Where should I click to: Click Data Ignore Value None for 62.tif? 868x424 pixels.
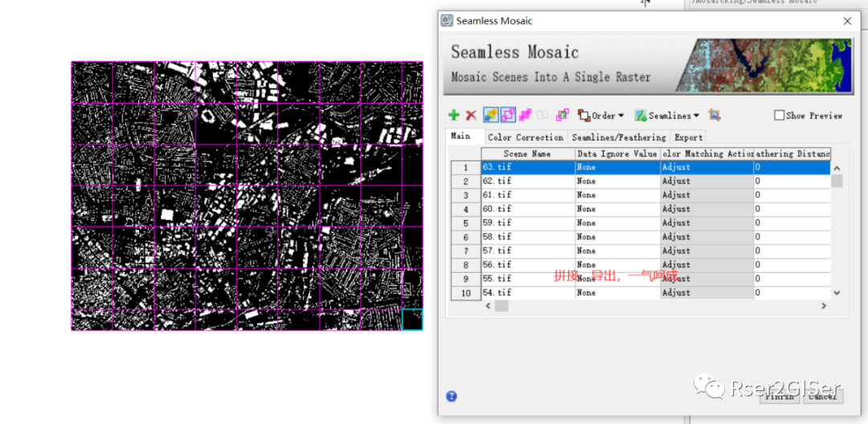click(618, 181)
